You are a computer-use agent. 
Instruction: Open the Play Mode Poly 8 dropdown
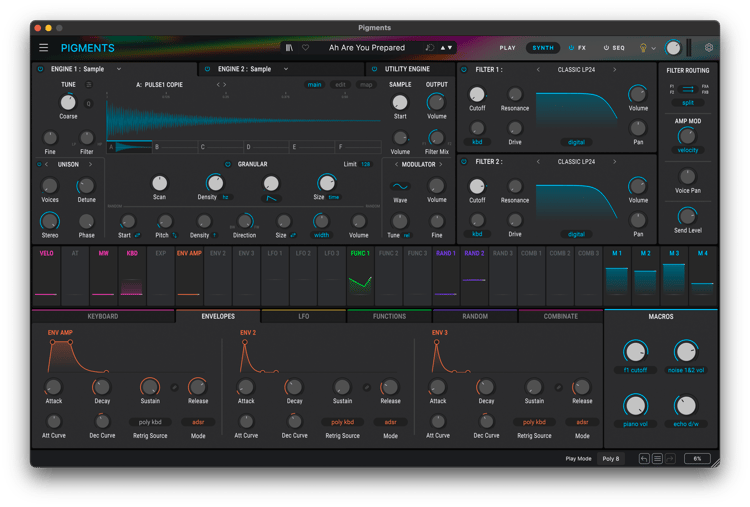point(611,459)
